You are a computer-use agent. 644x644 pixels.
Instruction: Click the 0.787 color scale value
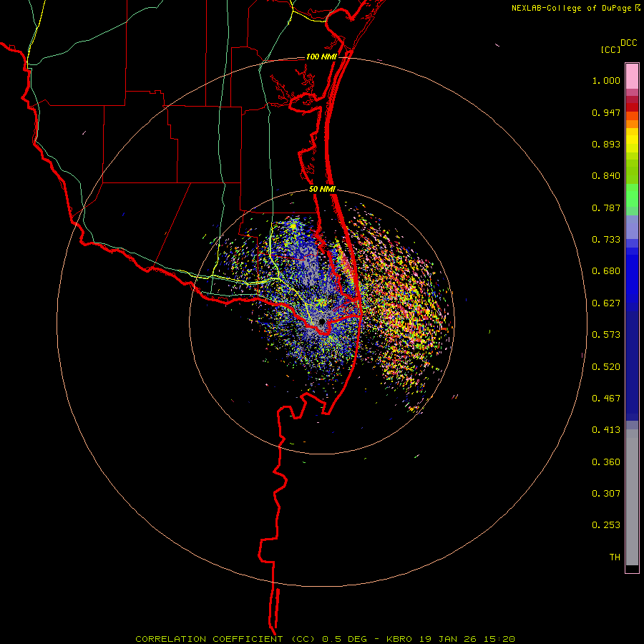[x=606, y=208]
